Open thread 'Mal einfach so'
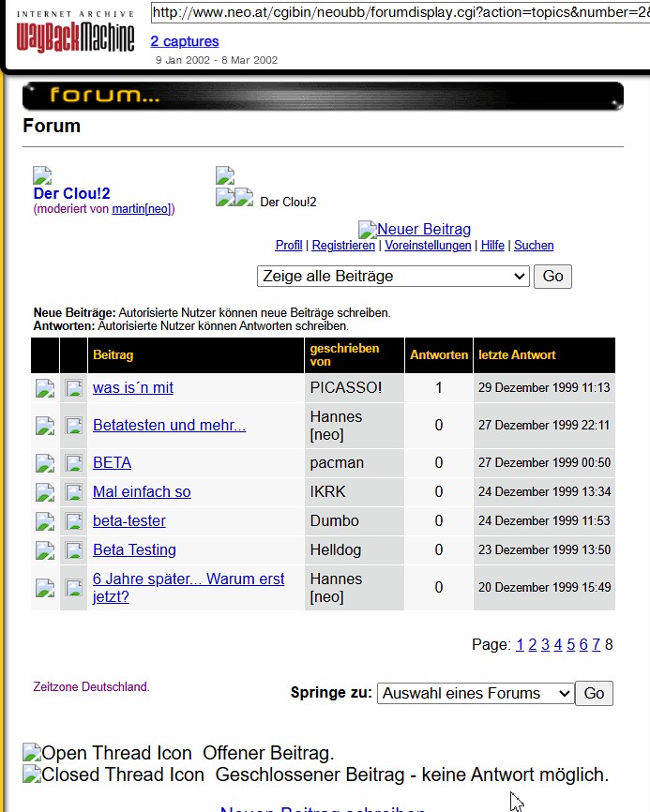650x812 pixels. click(142, 491)
